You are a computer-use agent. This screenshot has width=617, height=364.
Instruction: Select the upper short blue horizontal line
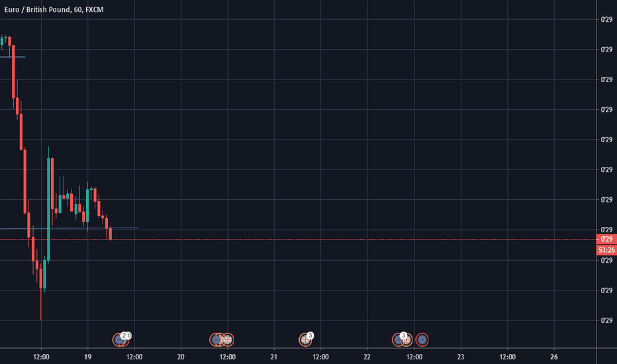[13, 57]
